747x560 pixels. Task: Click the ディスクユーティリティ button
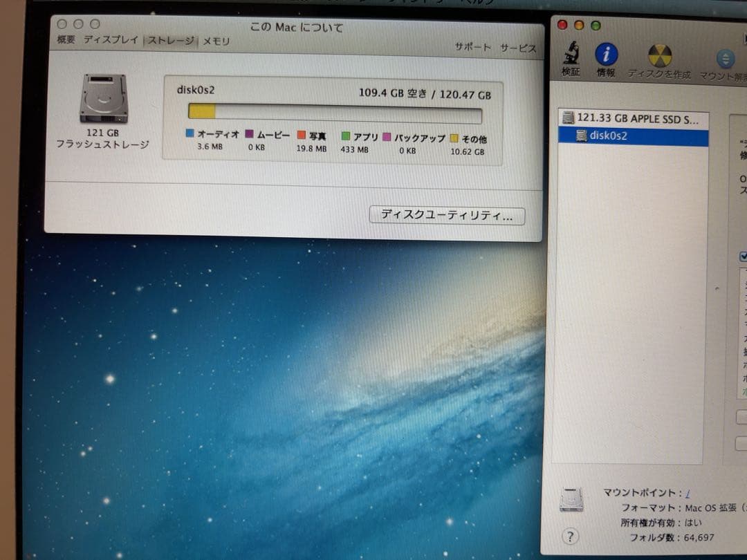click(x=448, y=216)
